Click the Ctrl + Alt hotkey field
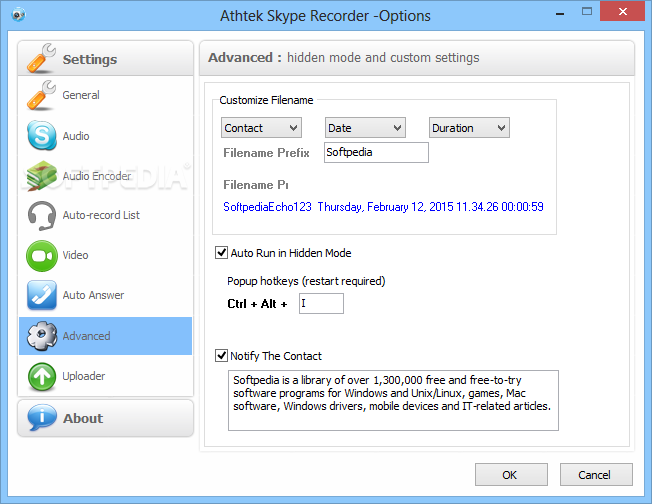 321,304
